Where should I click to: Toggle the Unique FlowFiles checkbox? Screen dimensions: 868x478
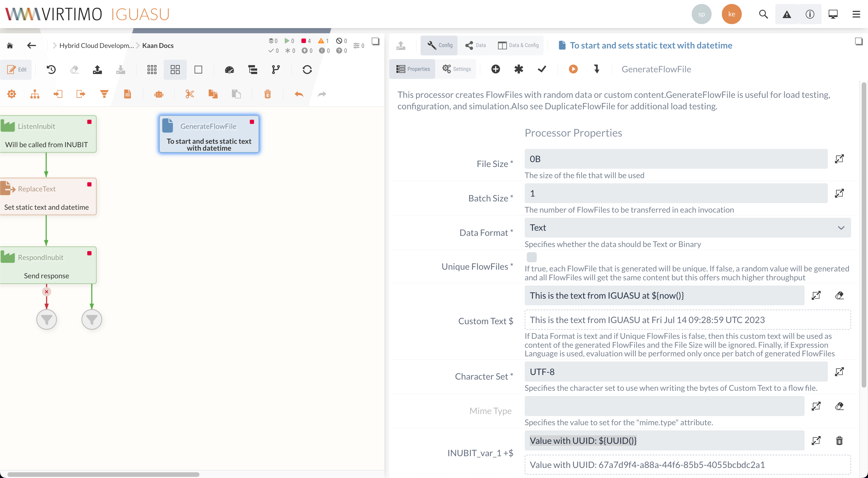[532, 257]
